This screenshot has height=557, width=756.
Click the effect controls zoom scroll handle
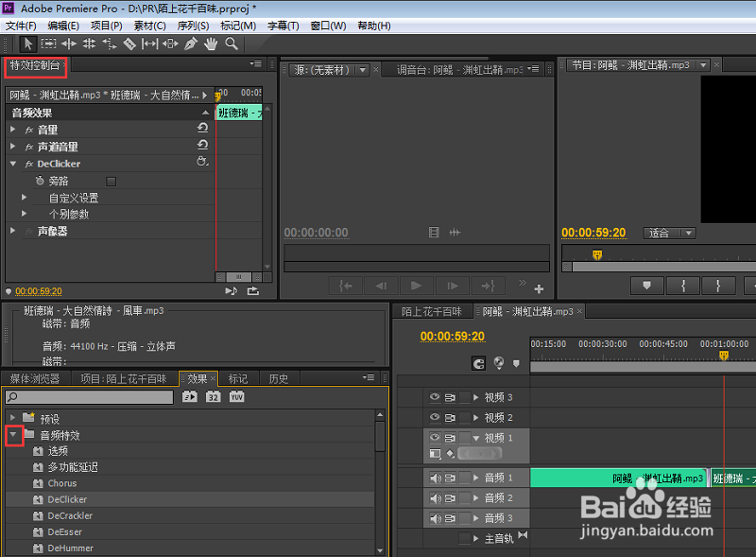coord(238,277)
